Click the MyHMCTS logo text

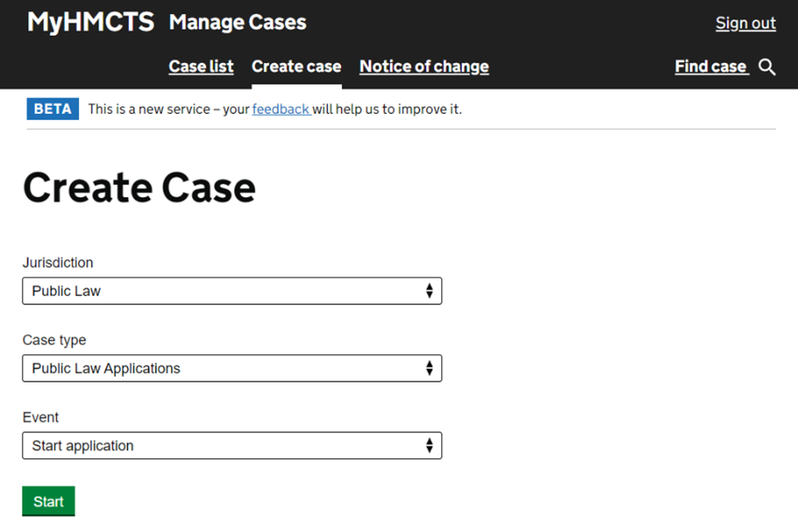[91, 22]
